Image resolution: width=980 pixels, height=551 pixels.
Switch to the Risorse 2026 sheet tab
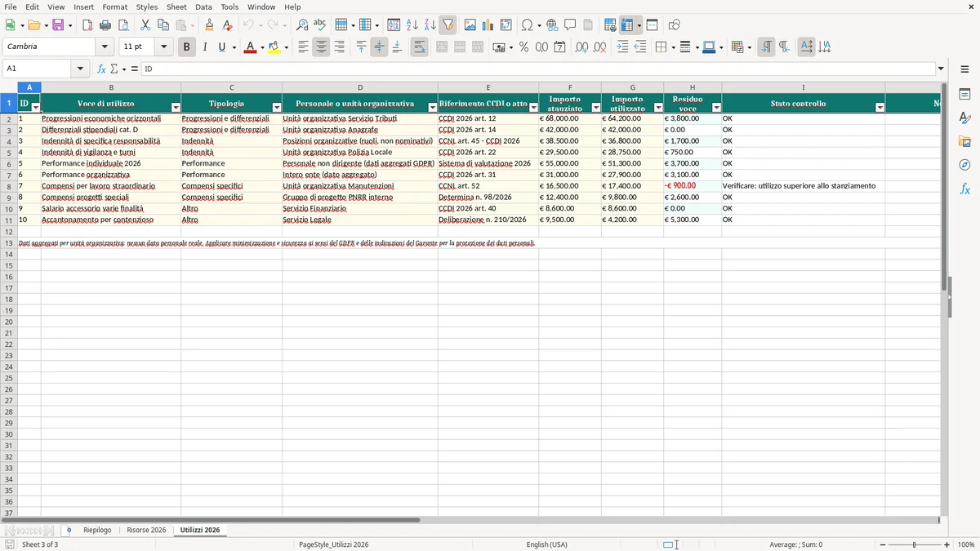coord(146,530)
